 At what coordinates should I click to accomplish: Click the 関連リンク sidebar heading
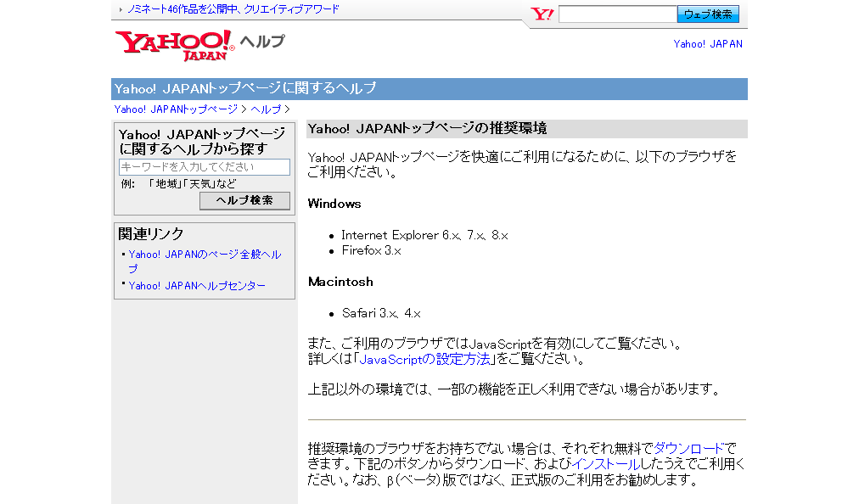point(150,234)
